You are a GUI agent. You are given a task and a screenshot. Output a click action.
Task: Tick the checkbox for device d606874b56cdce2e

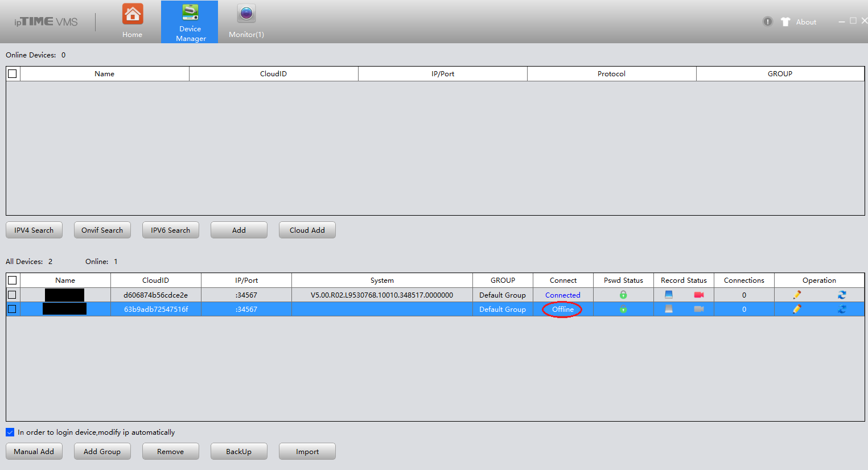point(12,295)
